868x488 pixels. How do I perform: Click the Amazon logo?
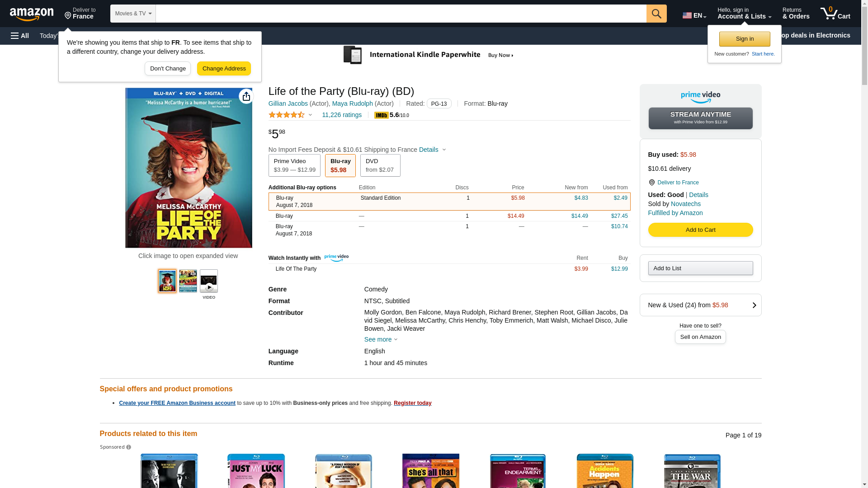click(32, 14)
